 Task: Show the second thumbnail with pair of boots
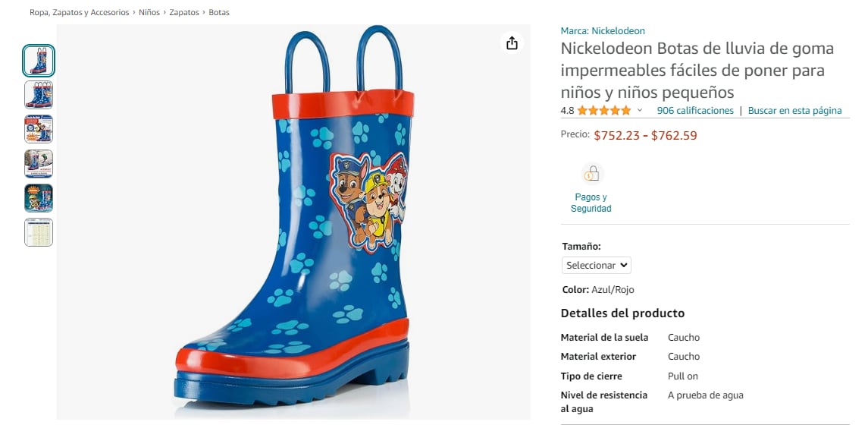(39, 95)
